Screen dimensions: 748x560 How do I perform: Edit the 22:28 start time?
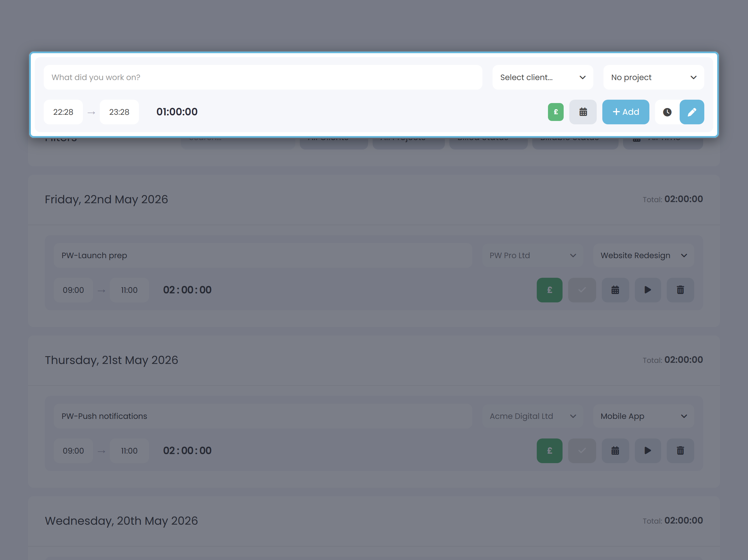[63, 112]
